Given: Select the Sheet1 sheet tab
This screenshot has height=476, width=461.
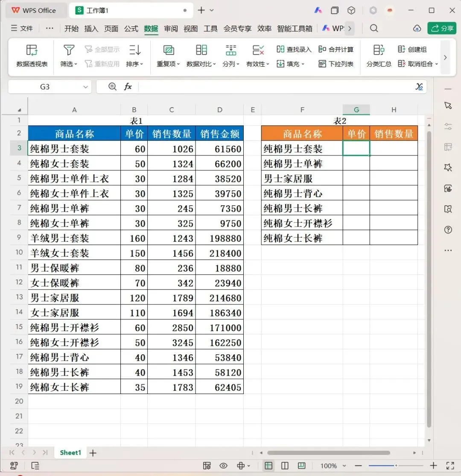Looking at the screenshot, I should click(70, 453).
